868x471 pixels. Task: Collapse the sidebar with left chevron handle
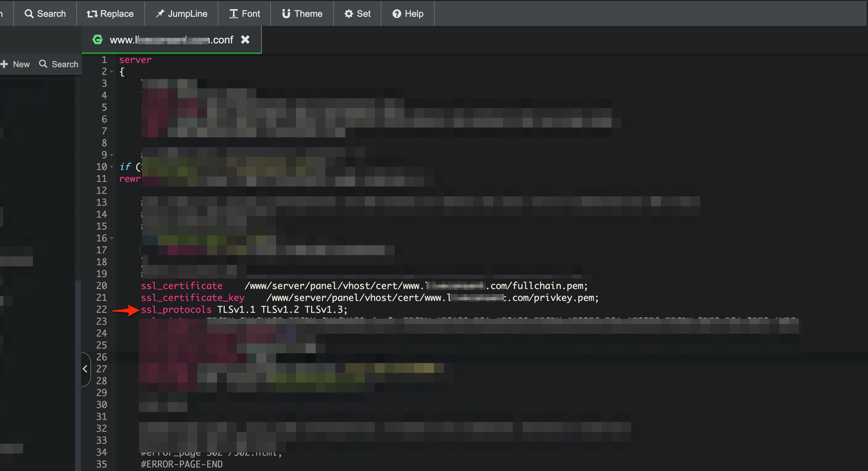pos(85,369)
